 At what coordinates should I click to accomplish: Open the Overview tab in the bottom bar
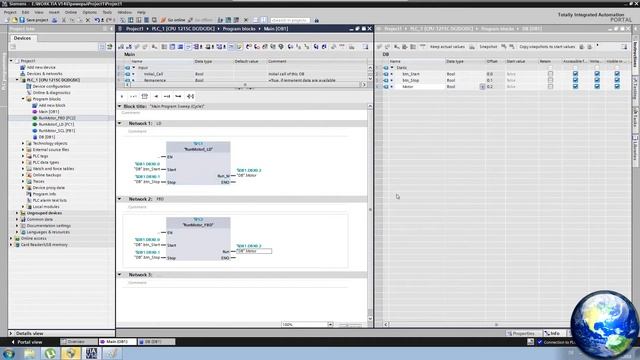pyautogui.click(x=79, y=342)
